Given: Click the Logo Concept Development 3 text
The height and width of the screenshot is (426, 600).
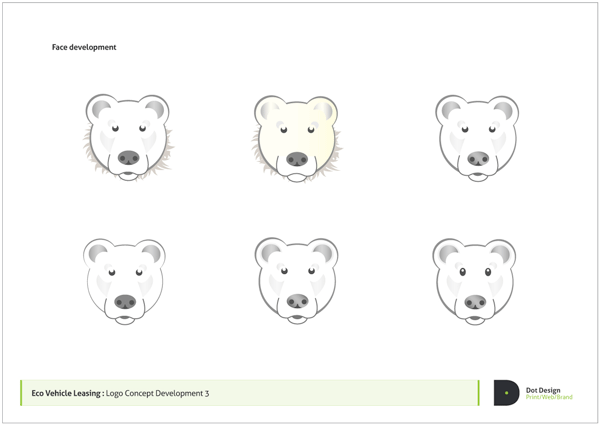Looking at the screenshot, I should tap(157, 393).
